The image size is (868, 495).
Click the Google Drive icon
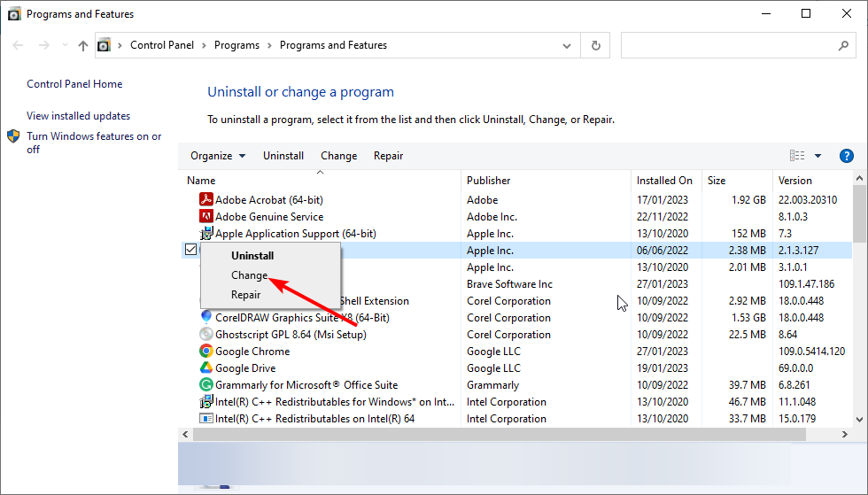pyautogui.click(x=205, y=367)
